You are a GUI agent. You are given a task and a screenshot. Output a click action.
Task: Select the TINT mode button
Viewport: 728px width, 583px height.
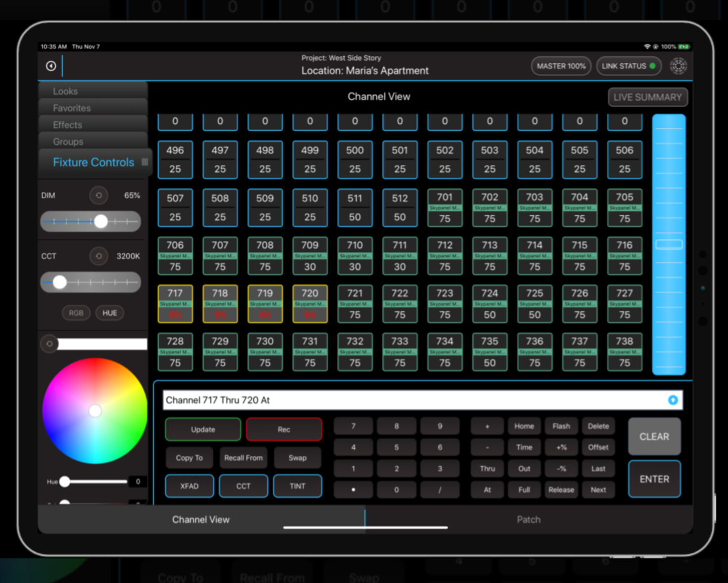297,486
